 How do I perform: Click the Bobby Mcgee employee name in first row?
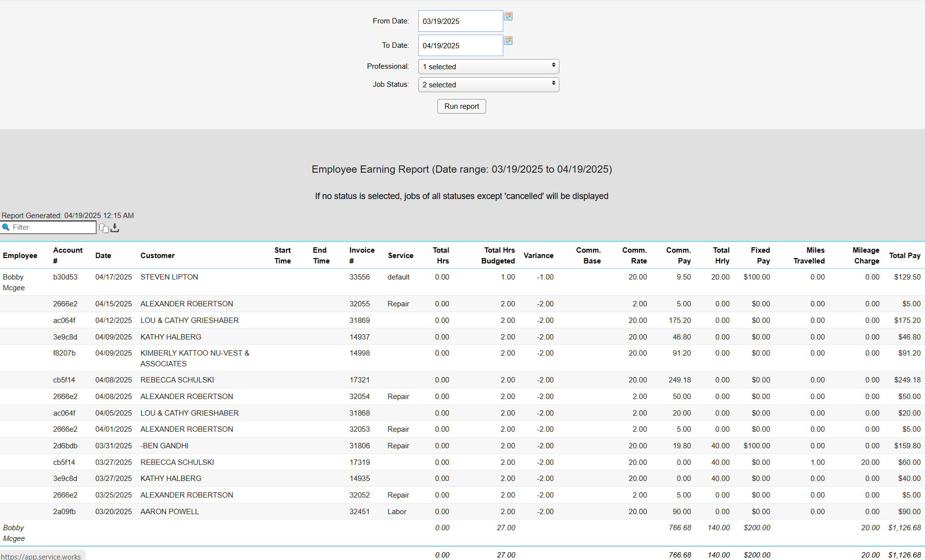14,282
